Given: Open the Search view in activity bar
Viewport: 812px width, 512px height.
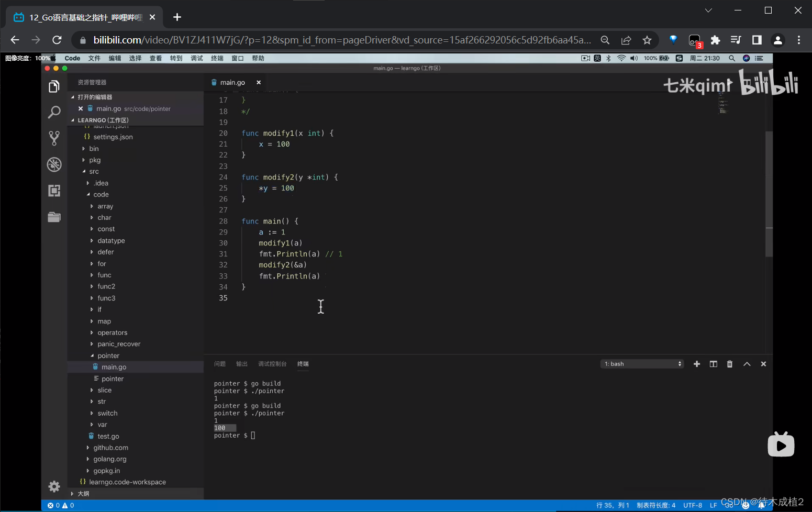Looking at the screenshot, I should tap(54, 112).
